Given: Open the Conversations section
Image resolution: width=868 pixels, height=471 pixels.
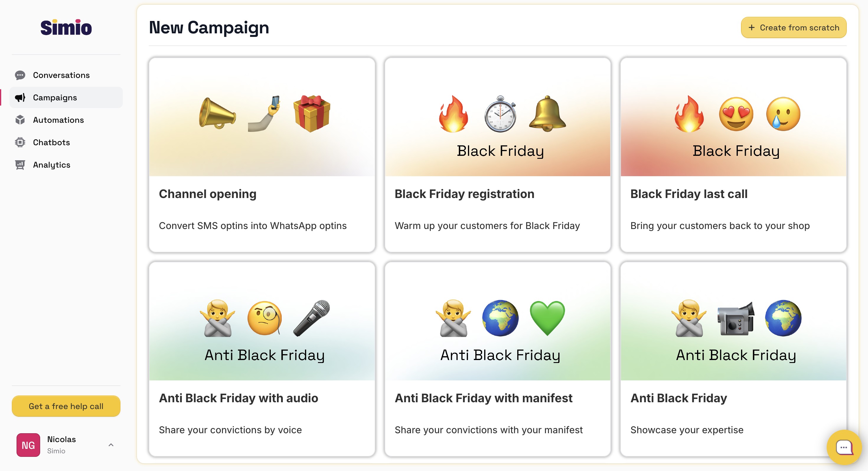Looking at the screenshot, I should 61,75.
